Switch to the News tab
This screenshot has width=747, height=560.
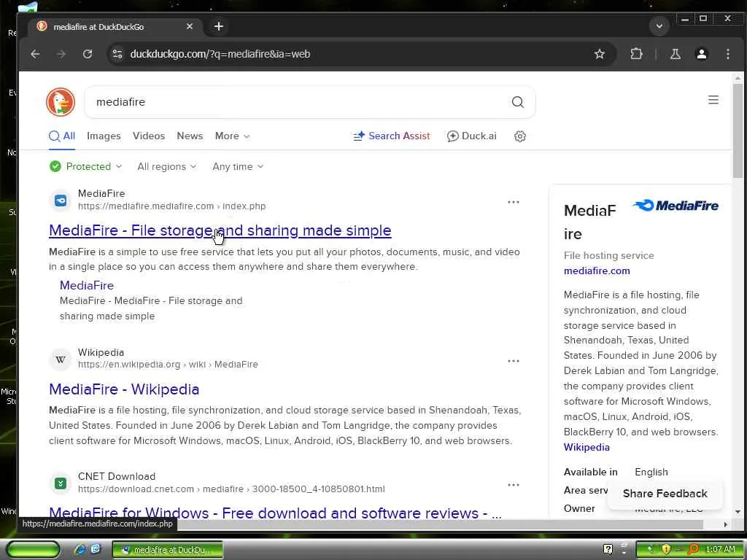coord(190,136)
